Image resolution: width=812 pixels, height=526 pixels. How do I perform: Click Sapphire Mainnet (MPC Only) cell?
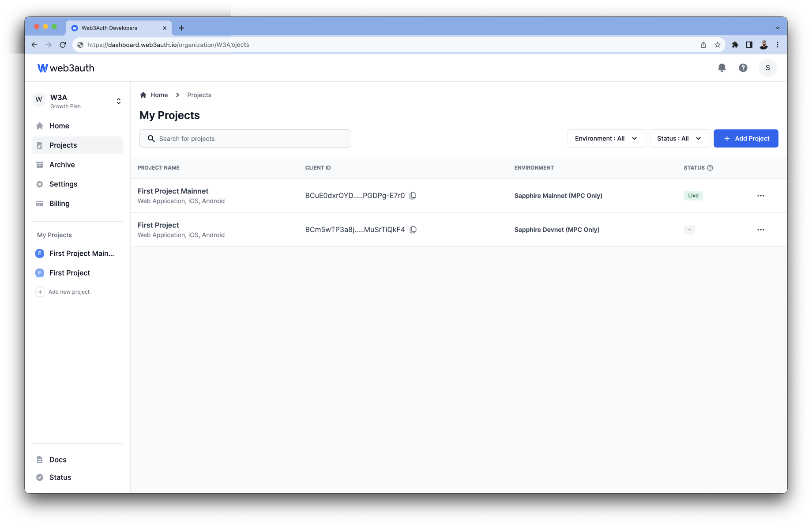coord(558,196)
